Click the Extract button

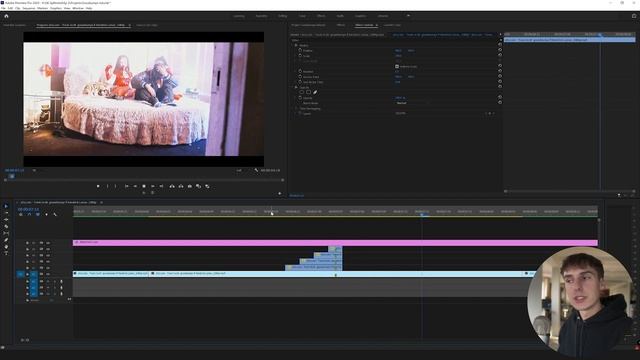(x=181, y=186)
